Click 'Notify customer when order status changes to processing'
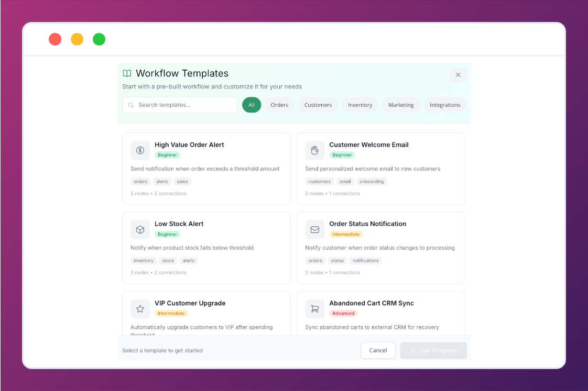588x391 pixels. [380, 248]
